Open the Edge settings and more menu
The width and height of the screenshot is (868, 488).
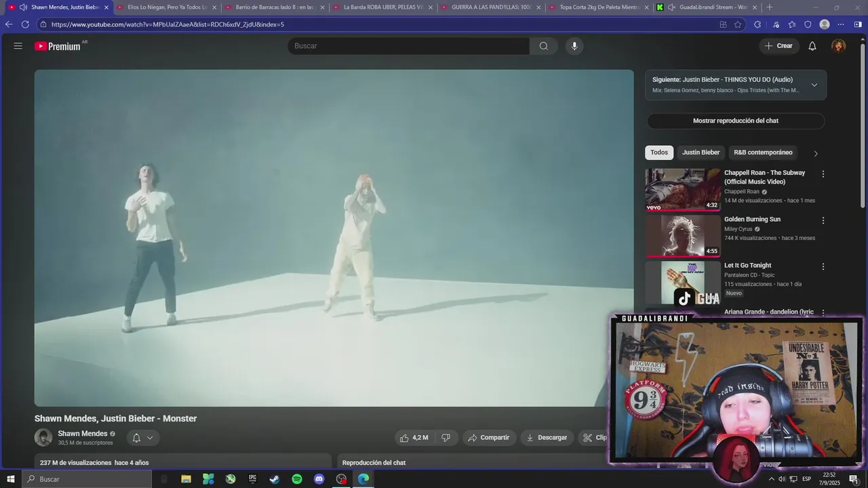click(x=841, y=24)
